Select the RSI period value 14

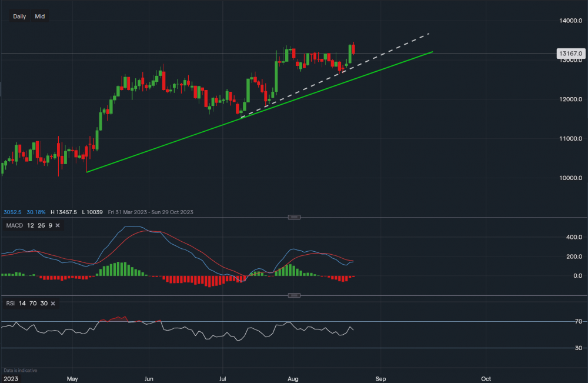22,304
